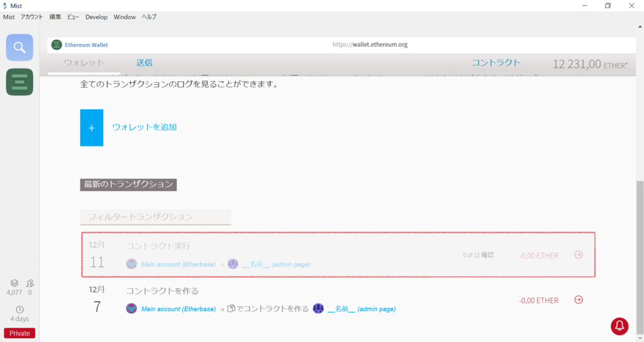Click __名前__ (admin page) in 12月 7 row
Screen dimensions: 644x342
[362, 309]
